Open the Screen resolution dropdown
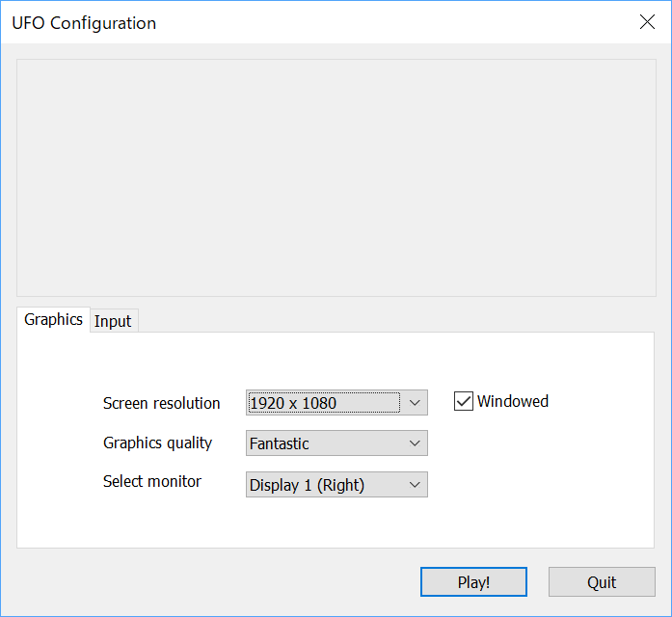672x617 pixels. click(x=336, y=402)
